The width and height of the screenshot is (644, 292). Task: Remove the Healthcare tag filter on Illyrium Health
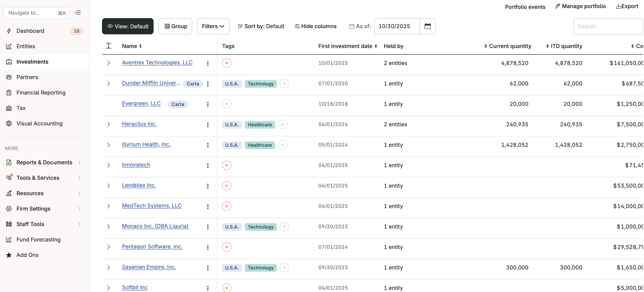(x=260, y=145)
